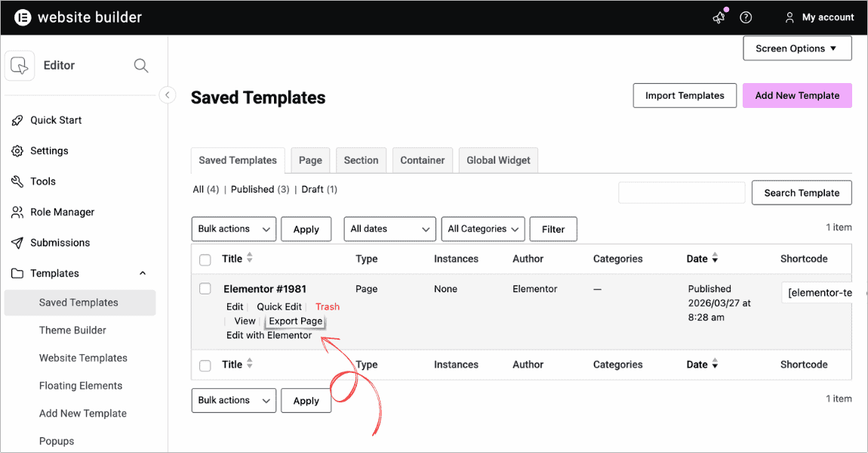Sort by Date using bottom footer arrows

pyautogui.click(x=715, y=363)
